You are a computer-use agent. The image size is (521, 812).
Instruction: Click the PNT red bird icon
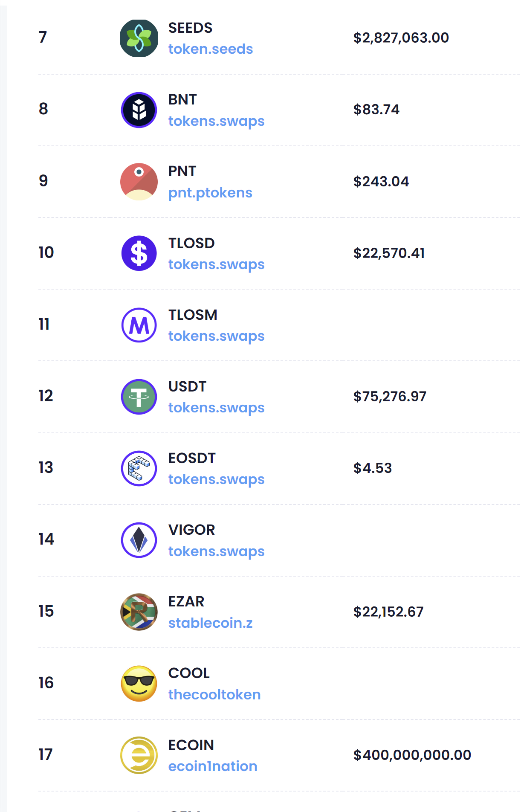tap(139, 182)
